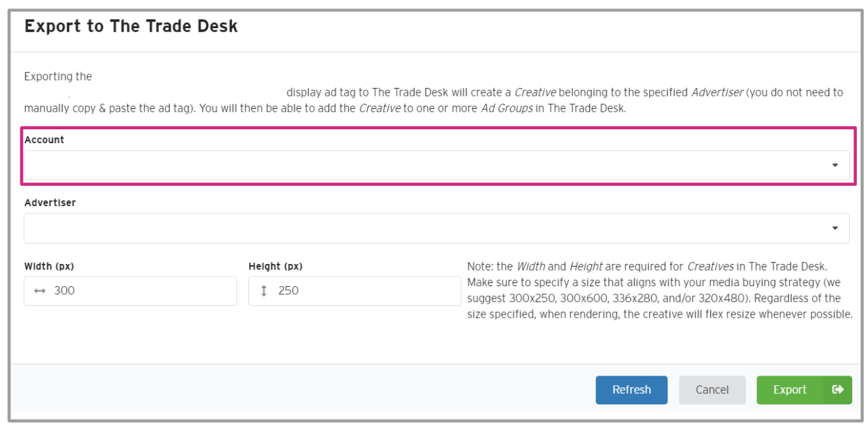Click inside the Account combo box field
Screen dimensions: 868x430
click(x=421, y=165)
